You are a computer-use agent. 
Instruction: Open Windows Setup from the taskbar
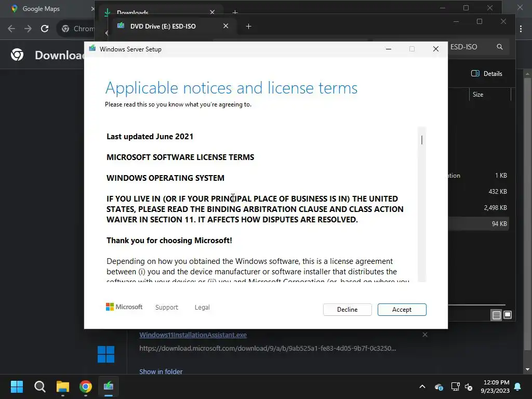[x=109, y=387]
